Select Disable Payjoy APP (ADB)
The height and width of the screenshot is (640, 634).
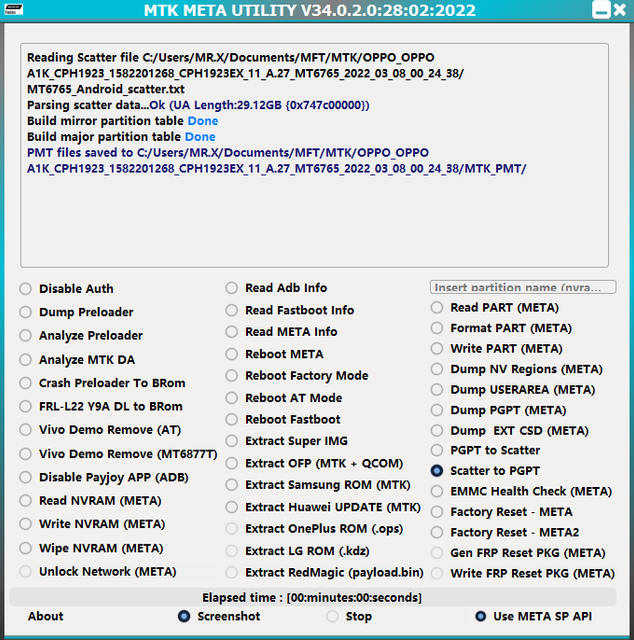coord(25,477)
